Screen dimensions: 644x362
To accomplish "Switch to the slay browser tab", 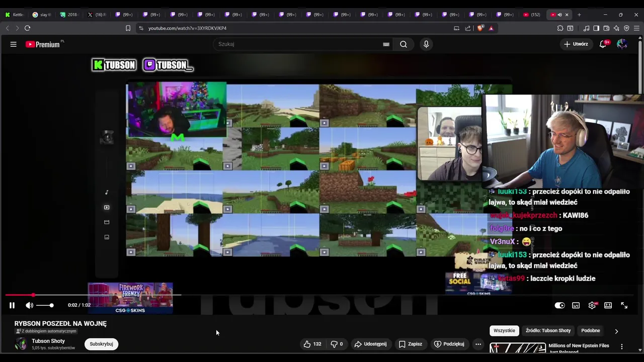I will pyautogui.click(x=42, y=15).
